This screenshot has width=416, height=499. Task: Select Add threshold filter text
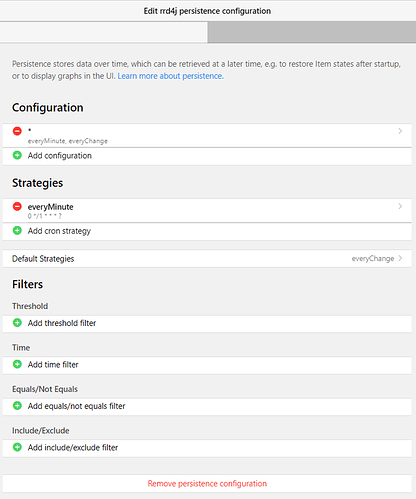pyautogui.click(x=62, y=323)
